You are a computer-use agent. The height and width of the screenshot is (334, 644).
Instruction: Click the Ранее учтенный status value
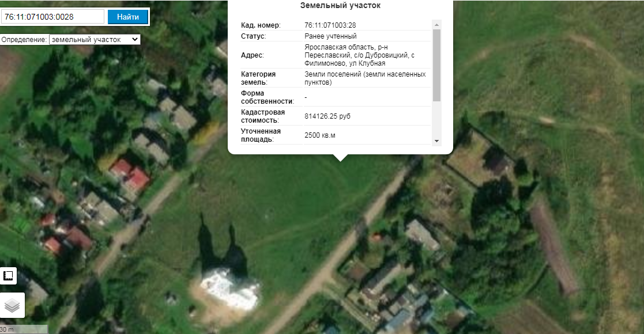(330, 36)
